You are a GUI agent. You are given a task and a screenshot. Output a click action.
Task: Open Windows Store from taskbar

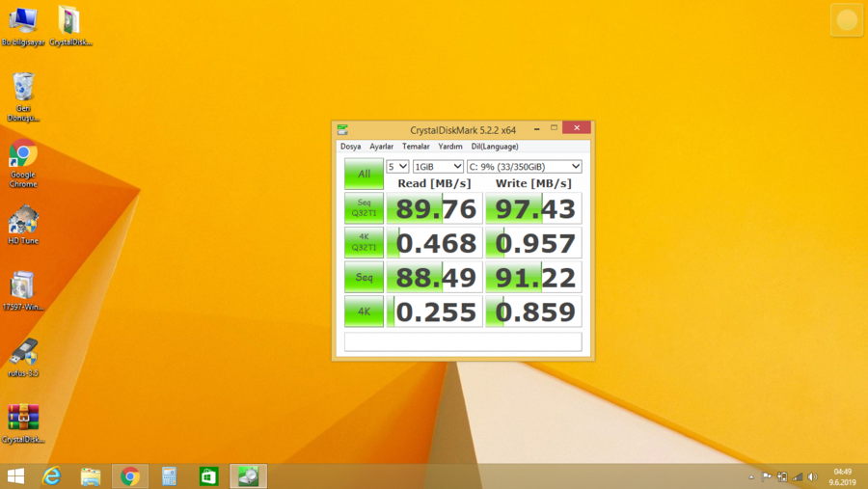[208, 476]
